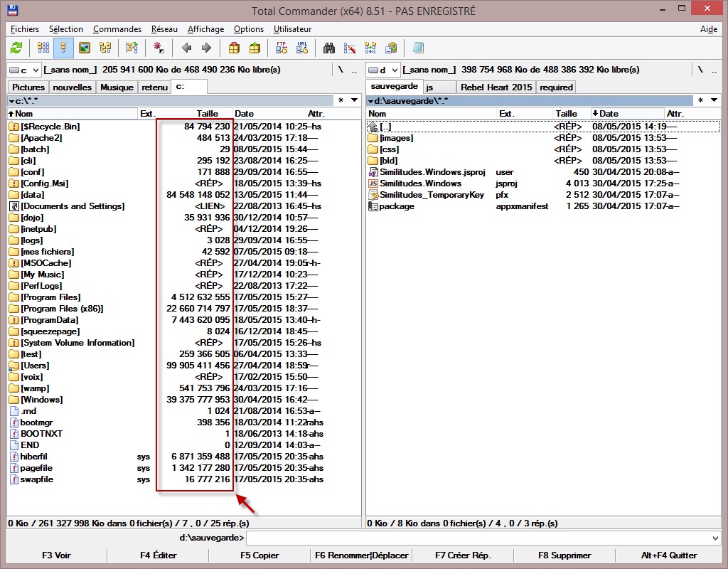Toggle the brief list view mode

coord(43,48)
